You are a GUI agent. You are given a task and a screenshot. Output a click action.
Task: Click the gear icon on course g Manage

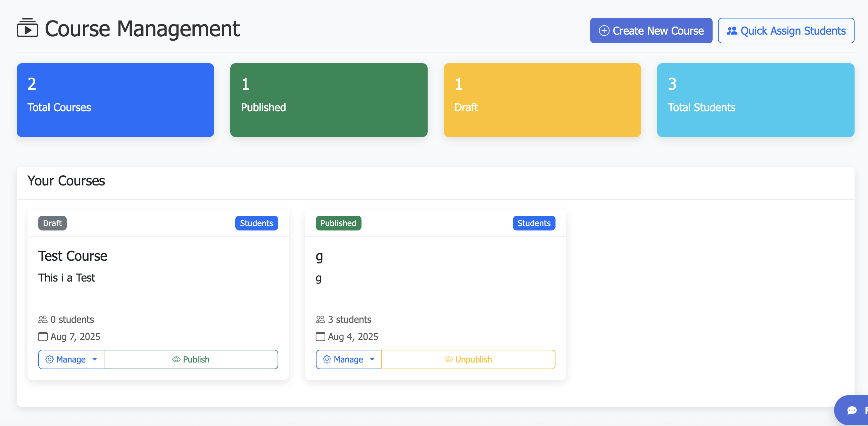[x=327, y=359]
